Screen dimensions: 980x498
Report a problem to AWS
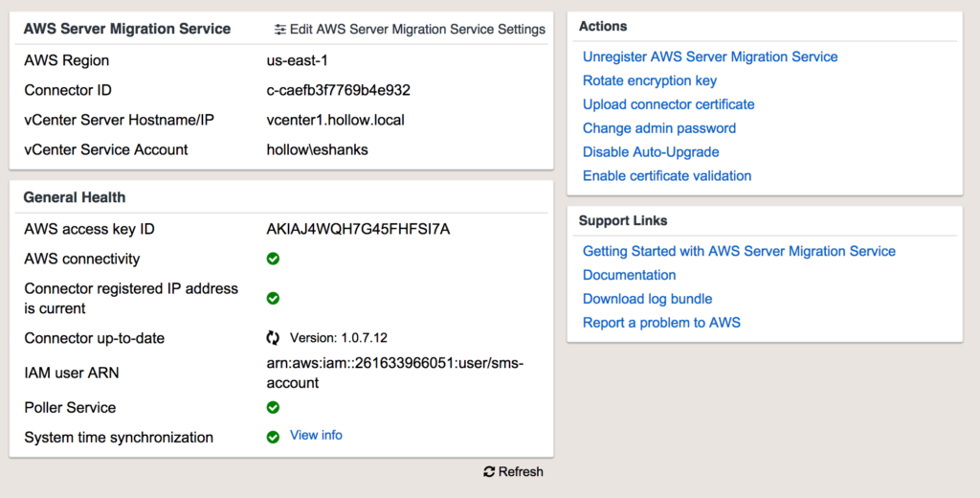click(x=661, y=323)
